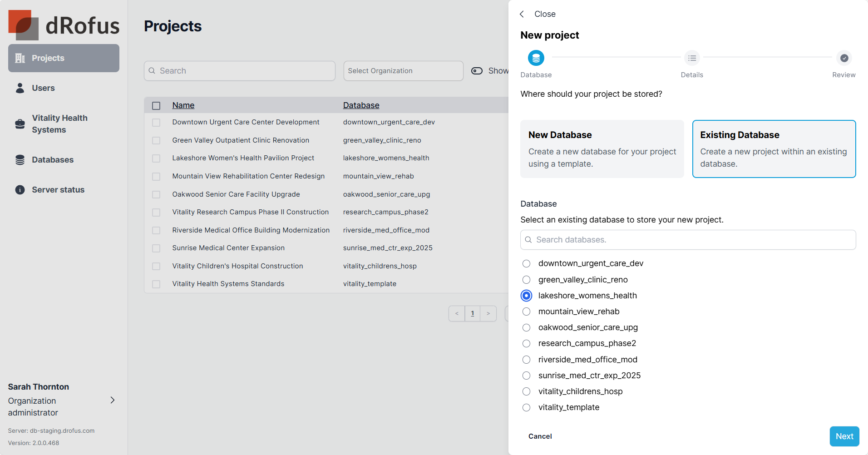Open Databases via the stacked disks icon
The height and width of the screenshot is (455, 868).
[x=20, y=160]
